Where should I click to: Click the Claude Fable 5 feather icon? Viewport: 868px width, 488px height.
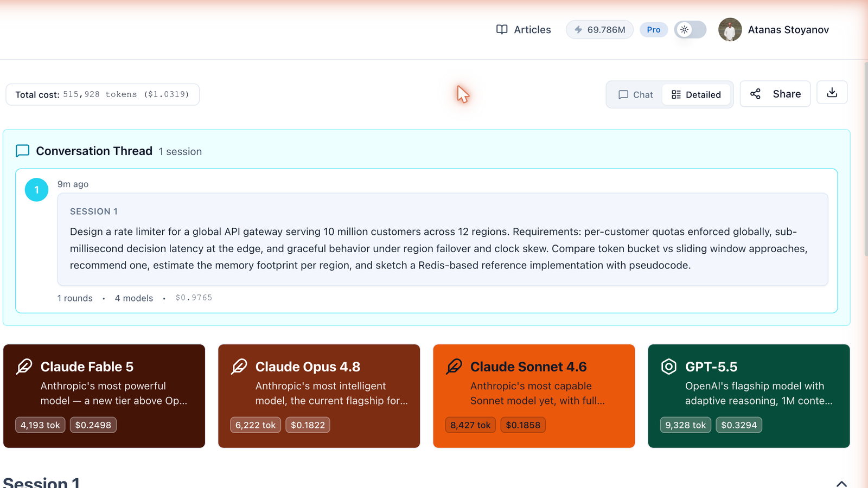pos(24,367)
